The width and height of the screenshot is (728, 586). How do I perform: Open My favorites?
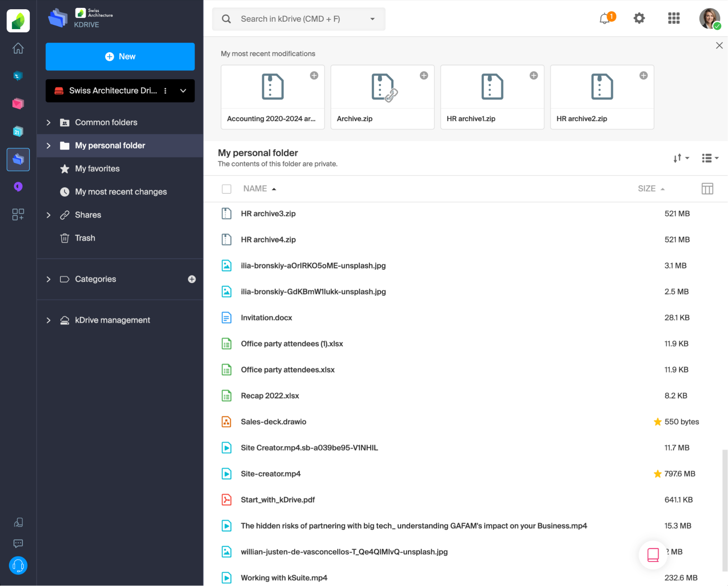point(97,169)
